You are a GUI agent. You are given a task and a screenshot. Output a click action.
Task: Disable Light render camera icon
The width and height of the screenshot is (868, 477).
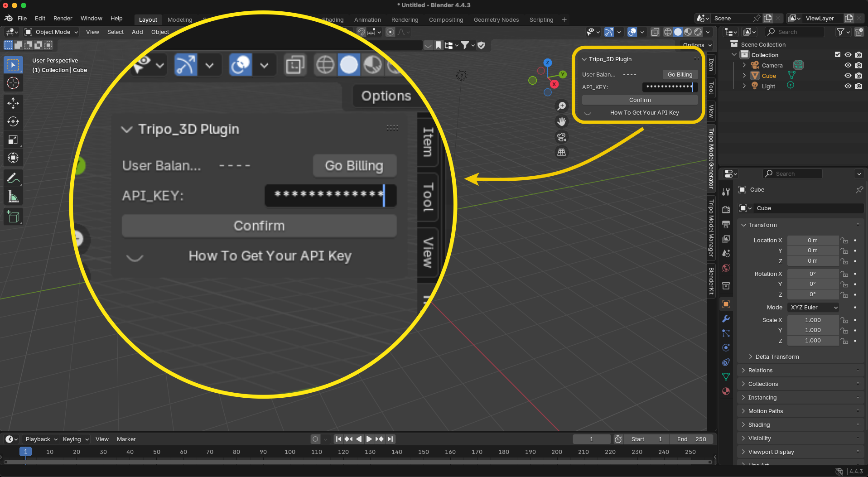tap(858, 86)
